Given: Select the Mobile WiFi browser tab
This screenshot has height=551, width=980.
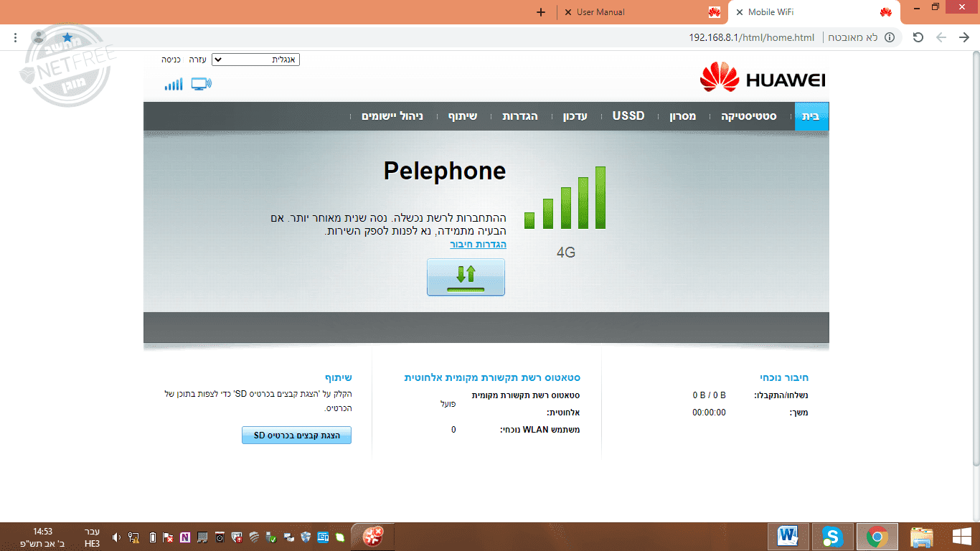Looking at the screenshot, I should pos(814,12).
